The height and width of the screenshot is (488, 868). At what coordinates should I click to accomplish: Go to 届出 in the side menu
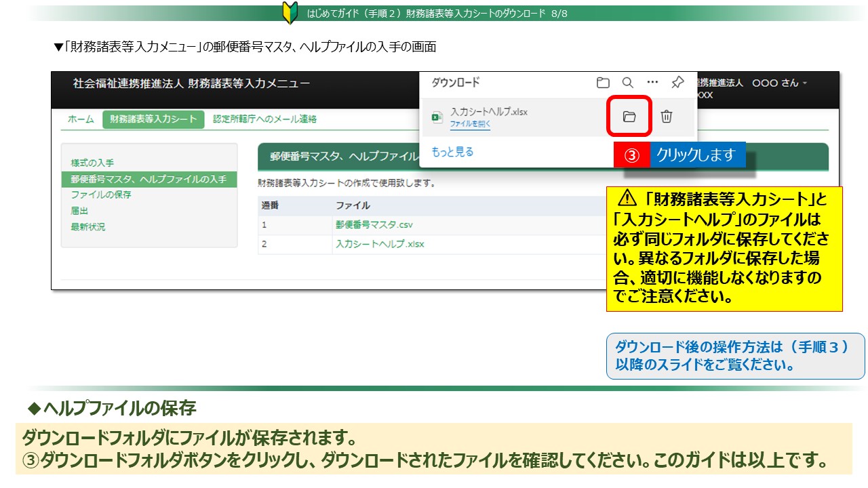pos(79,211)
